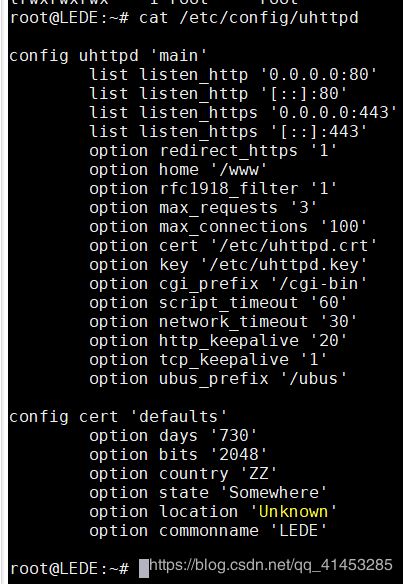403x584 pixels.
Task: Click the cgi_prefix '/cgi-bin' option
Action: [228, 283]
